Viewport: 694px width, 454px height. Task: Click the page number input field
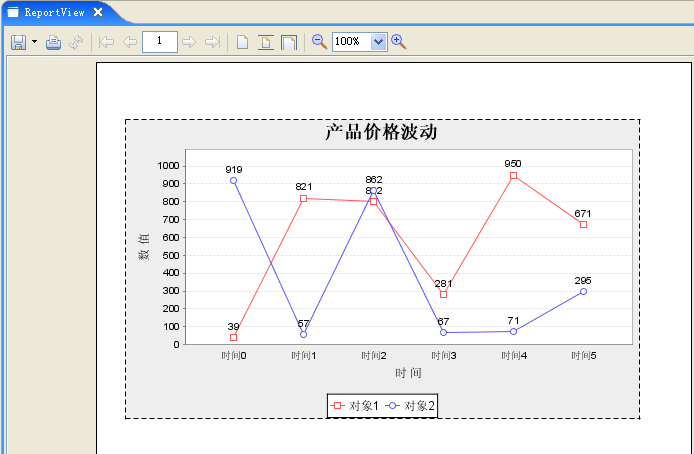click(x=160, y=42)
